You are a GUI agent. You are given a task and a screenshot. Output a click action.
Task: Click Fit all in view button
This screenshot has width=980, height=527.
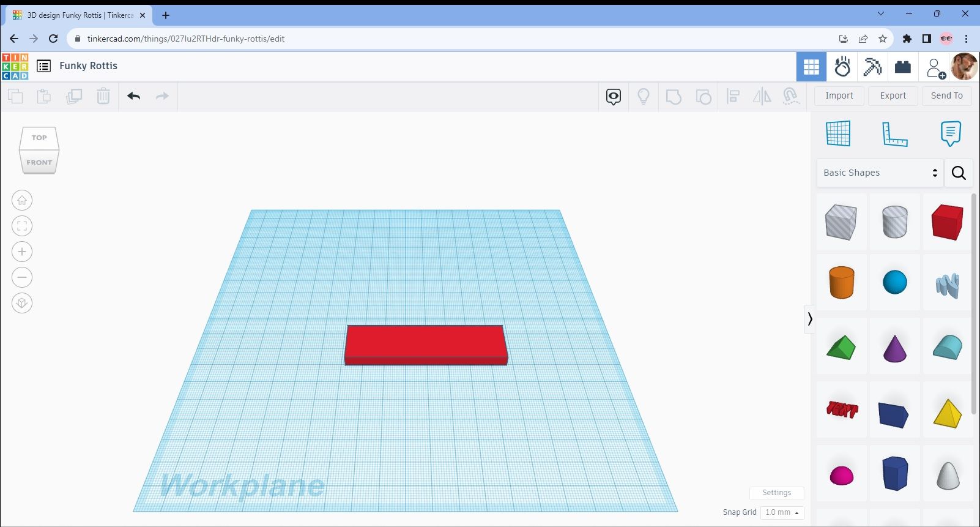(22, 226)
